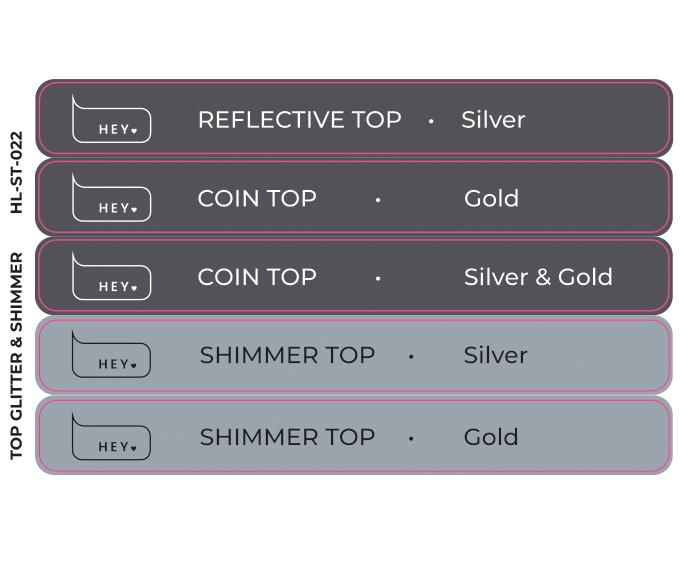This screenshot has width=687, height=563.
Task: Click the vertical HL-ST-022 product code
Action: 16,173
